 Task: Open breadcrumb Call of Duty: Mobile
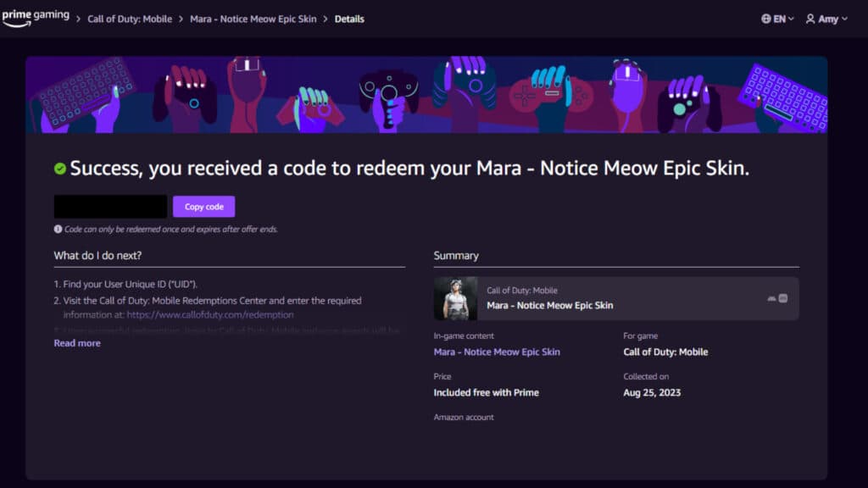[x=130, y=18]
